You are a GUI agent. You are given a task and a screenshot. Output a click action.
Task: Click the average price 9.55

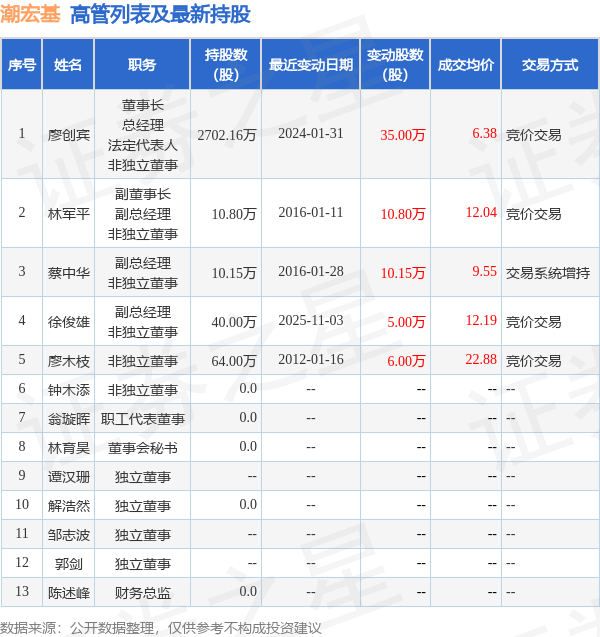pyautogui.click(x=484, y=271)
